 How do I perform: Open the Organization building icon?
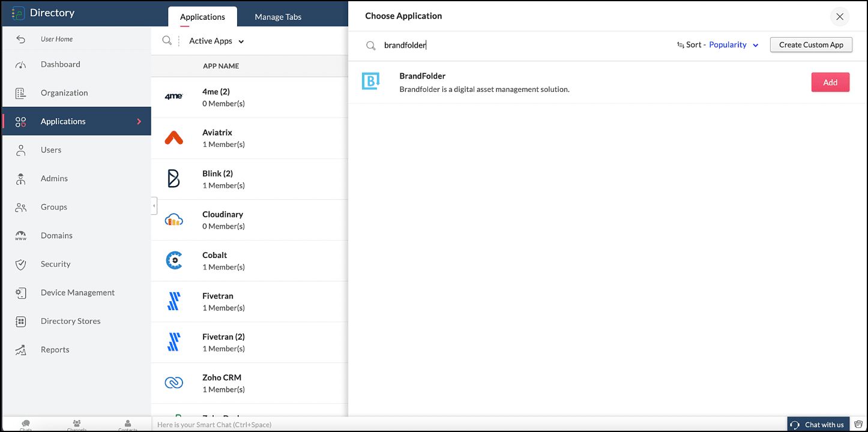pos(20,93)
